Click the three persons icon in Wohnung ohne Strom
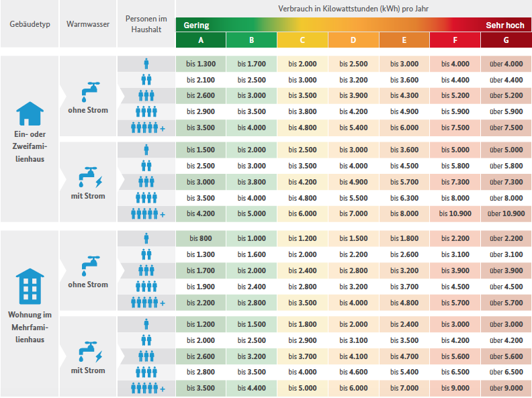This screenshot has width=532, height=398. click(x=146, y=270)
